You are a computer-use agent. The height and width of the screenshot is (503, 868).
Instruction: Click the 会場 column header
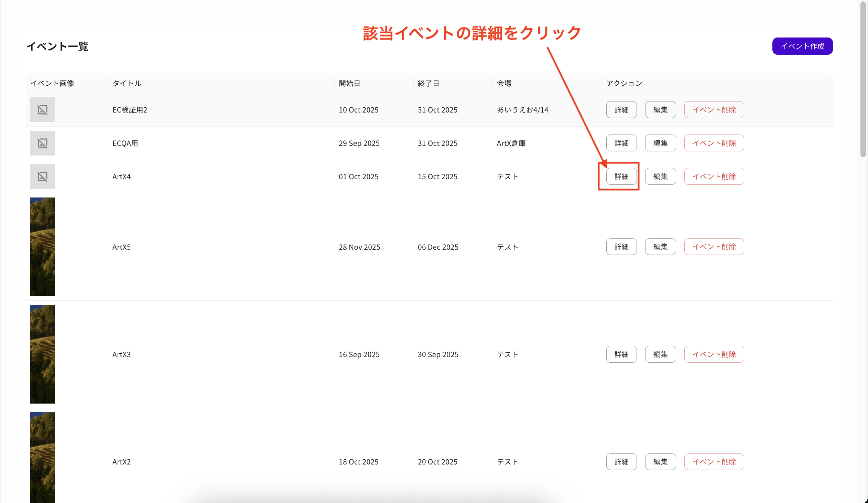[503, 83]
